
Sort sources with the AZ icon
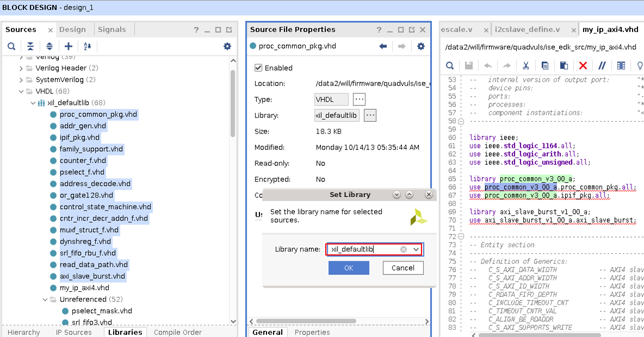pyautogui.click(x=88, y=46)
